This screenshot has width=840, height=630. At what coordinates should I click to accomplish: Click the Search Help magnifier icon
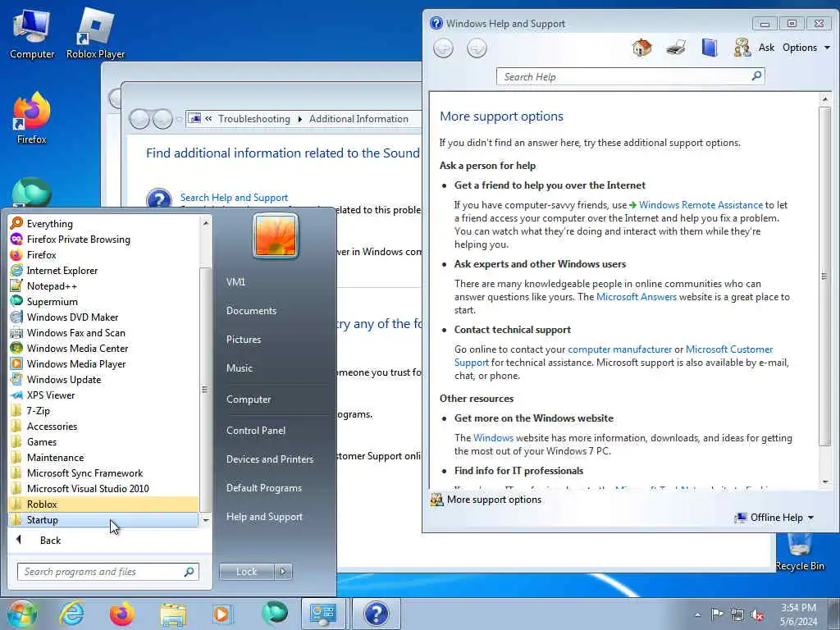(756, 76)
